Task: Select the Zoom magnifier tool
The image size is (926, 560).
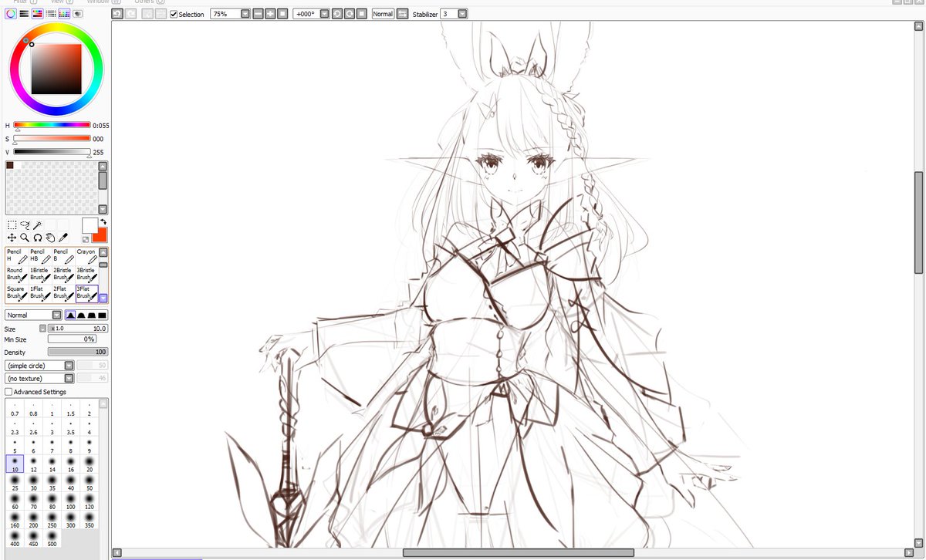Action: 25,238
